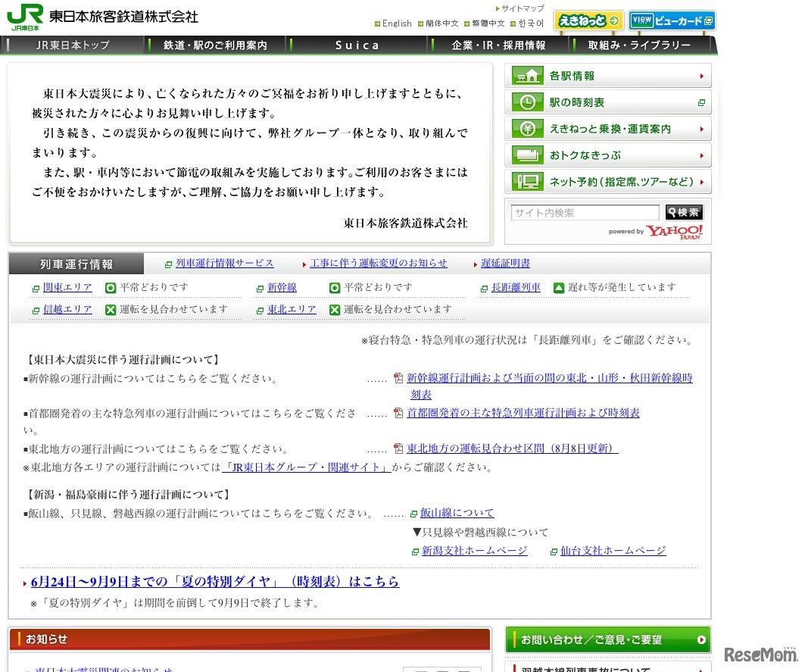Click the delay warning icon next to 長距離列車

click(559, 288)
